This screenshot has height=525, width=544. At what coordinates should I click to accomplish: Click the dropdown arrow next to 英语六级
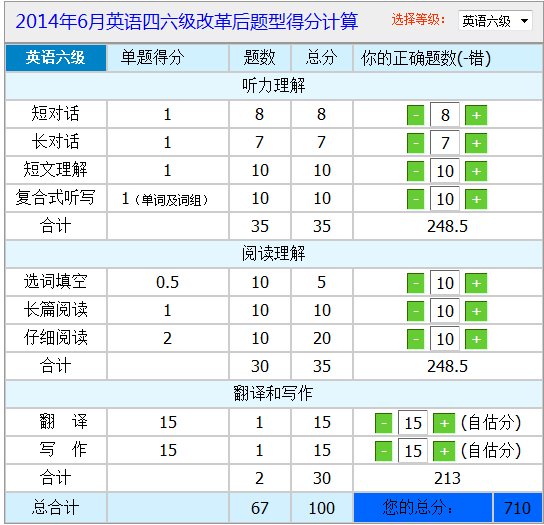524,21
